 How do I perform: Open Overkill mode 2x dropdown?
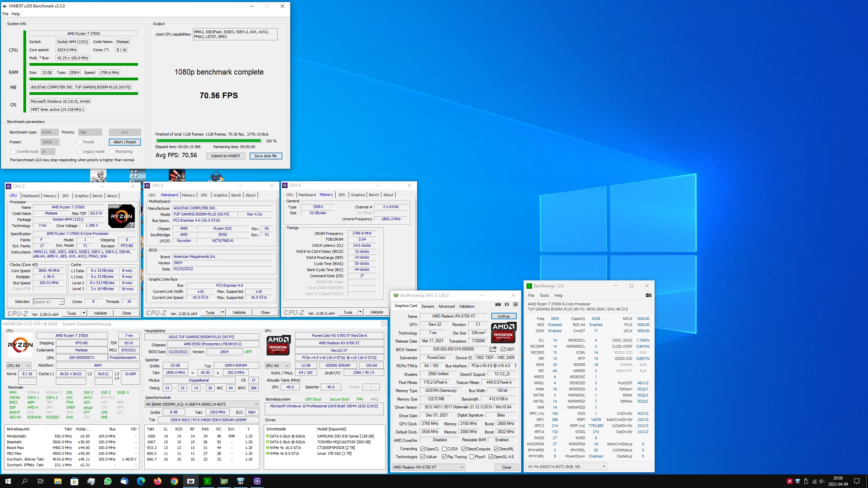click(x=48, y=151)
